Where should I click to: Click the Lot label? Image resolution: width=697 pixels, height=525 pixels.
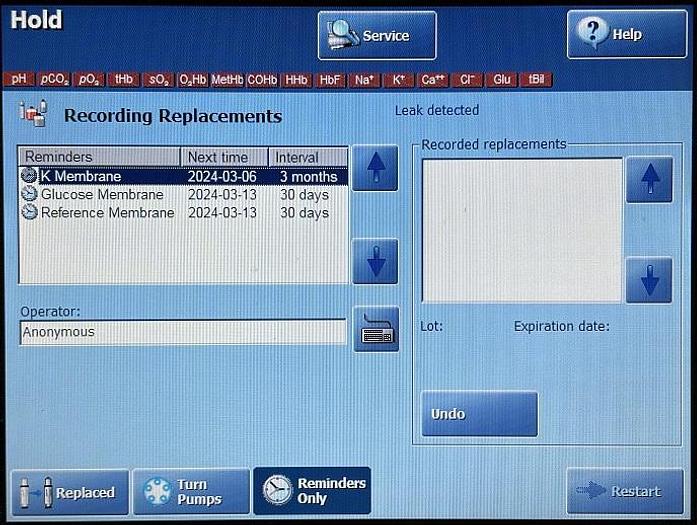pos(431,326)
